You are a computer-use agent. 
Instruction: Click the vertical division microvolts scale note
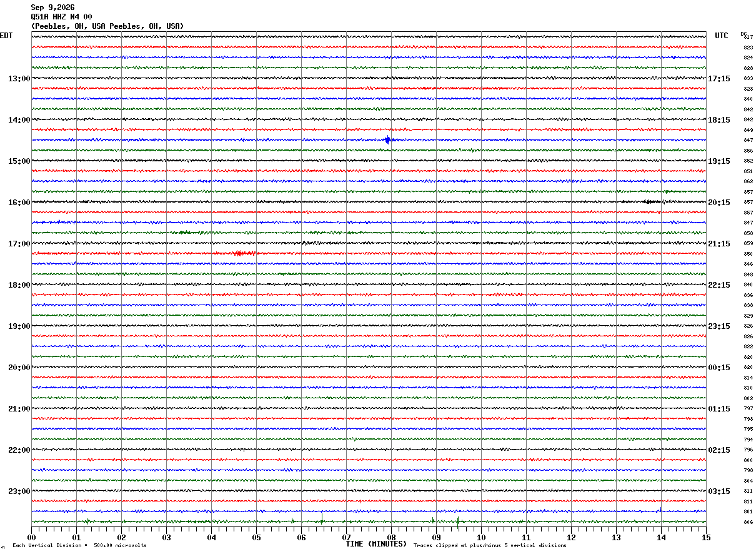[79, 546]
